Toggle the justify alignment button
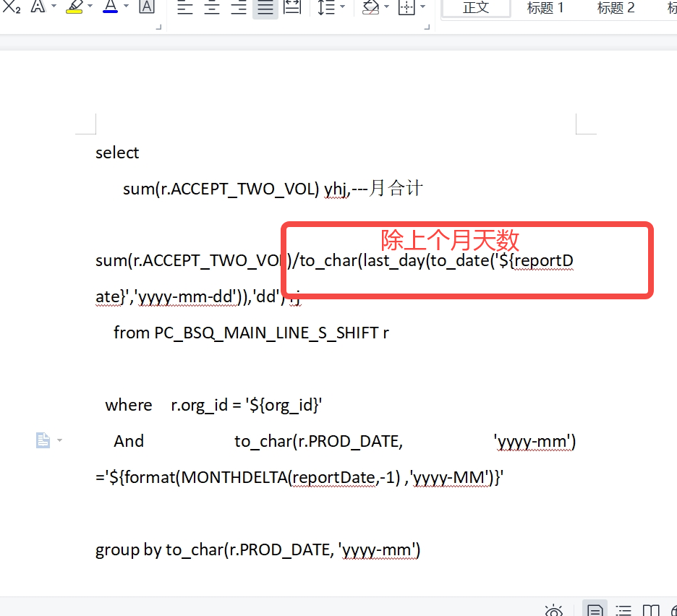677x616 pixels. pyautogui.click(x=265, y=8)
